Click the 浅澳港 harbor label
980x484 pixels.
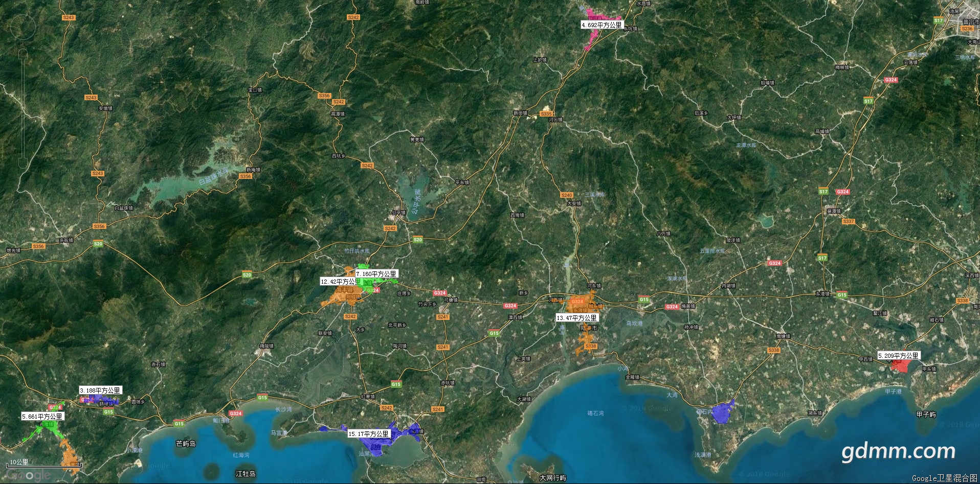point(703,454)
